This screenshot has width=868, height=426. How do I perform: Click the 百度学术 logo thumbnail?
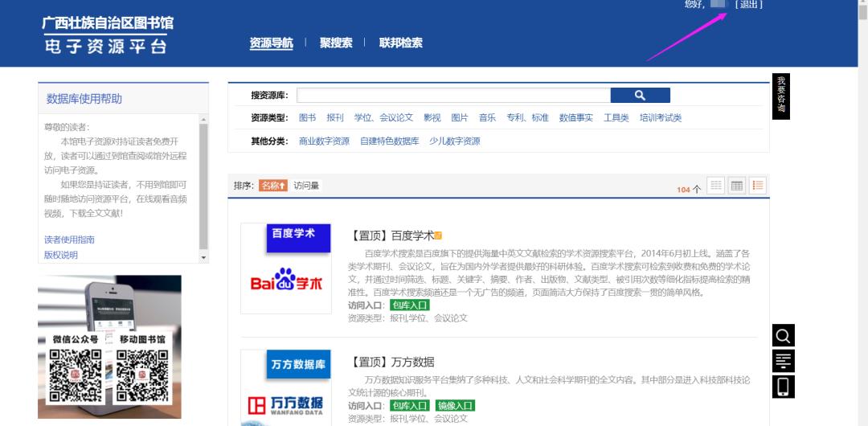(286, 268)
